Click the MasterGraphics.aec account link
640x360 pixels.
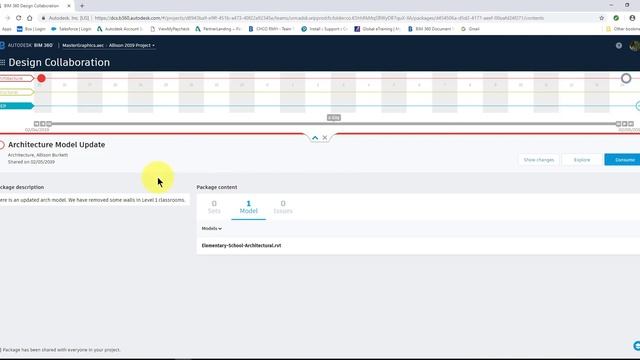point(83,45)
